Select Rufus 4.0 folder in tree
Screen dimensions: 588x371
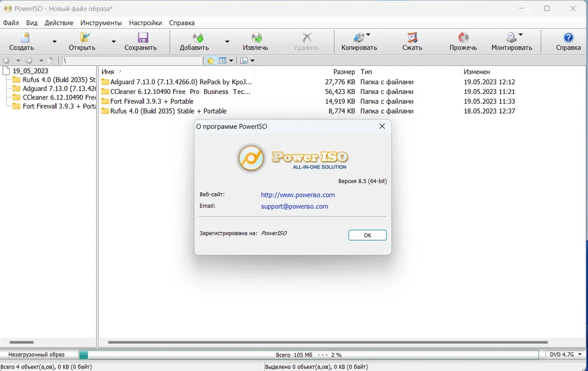click(59, 80)
